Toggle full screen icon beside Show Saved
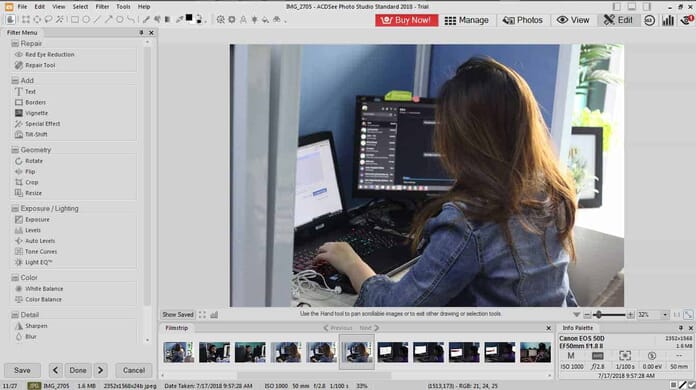The height and width of the screenshot is (390, 696). pyautogui.click(x=202, y=315)
